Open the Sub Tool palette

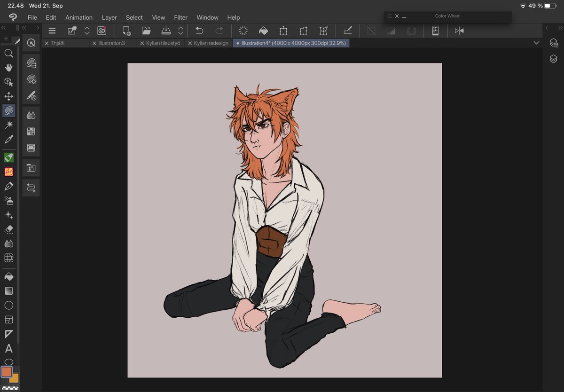(x=31, y=63)
